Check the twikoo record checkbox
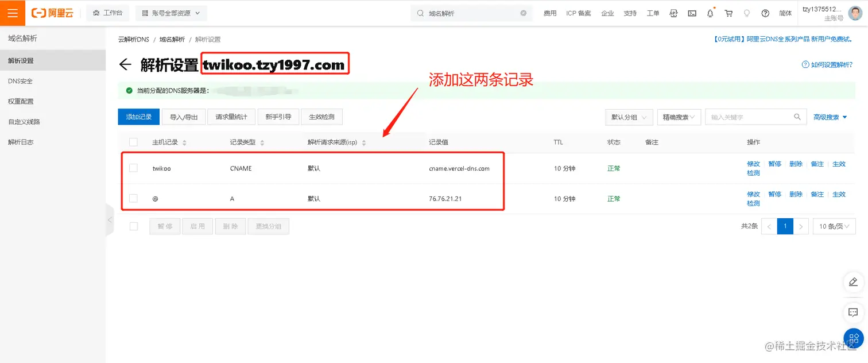868x363 pixels. [x=133, y=168]
